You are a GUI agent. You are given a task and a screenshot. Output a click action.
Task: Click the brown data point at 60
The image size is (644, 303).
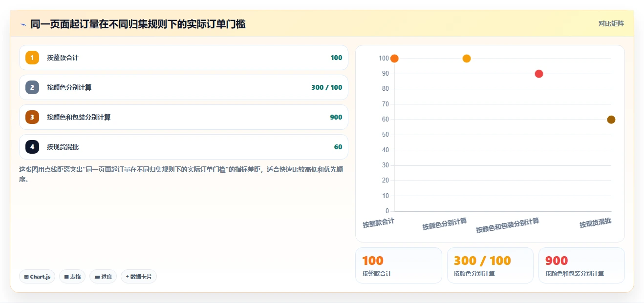(611, 120)
